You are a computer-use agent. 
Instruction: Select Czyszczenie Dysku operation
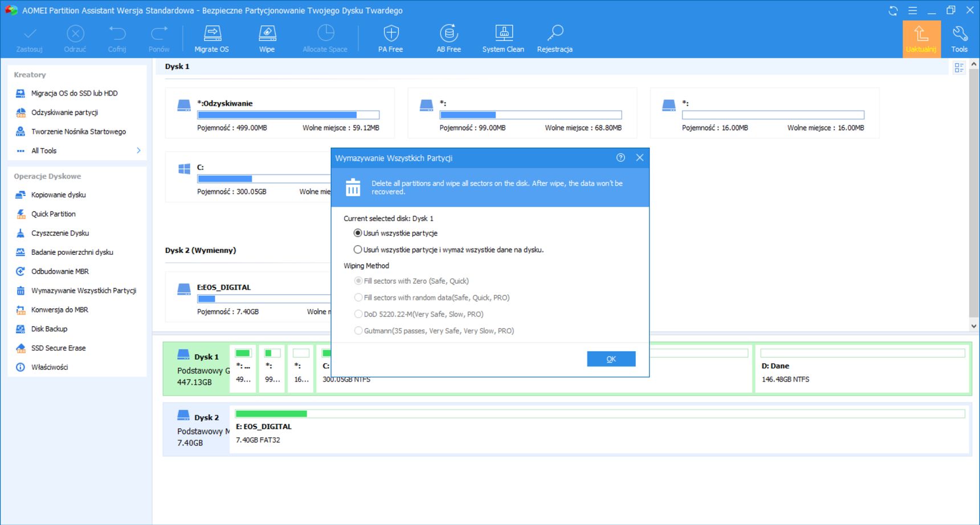[60, 233]
